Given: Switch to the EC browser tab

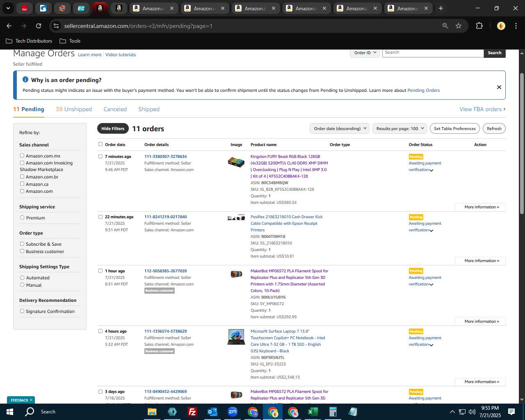Looking at the screenshot, I should tap(81, 8).
